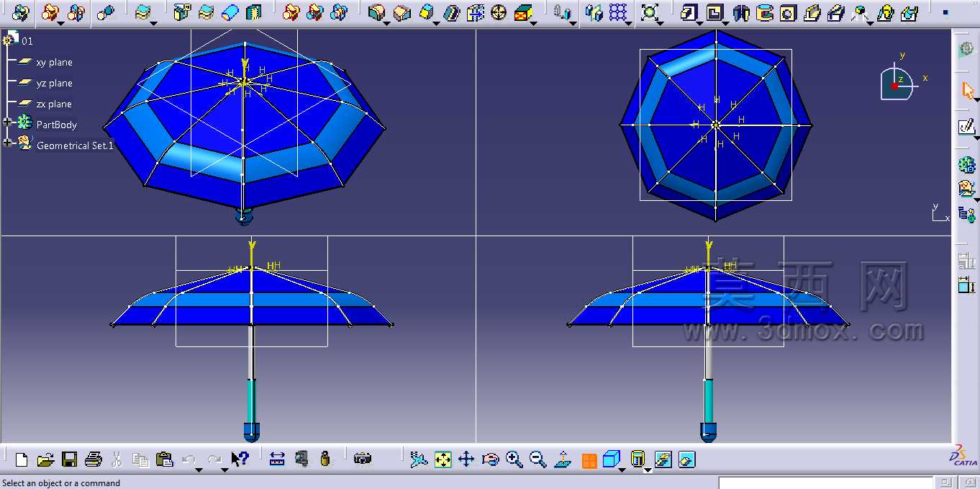980x489 pixels.
Task: Click status text 'Select an object or a command'
Action: point(61,483)
